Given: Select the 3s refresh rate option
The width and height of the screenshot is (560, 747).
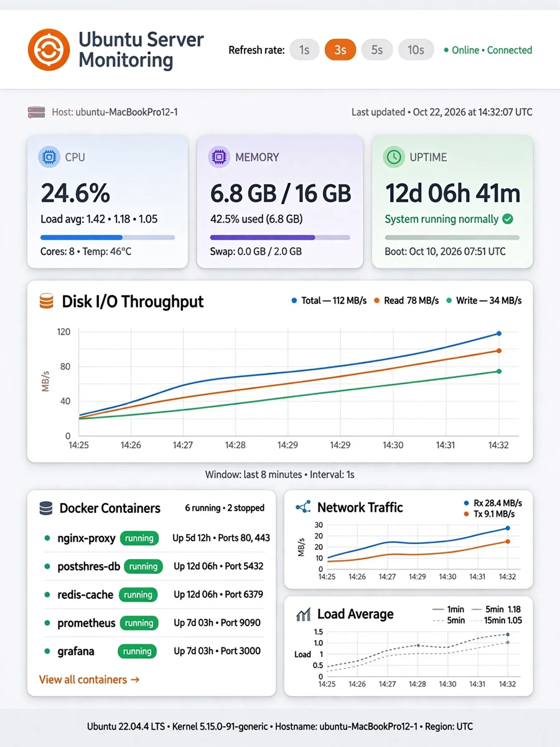Looking at the screenshot, I should point(340,50).
